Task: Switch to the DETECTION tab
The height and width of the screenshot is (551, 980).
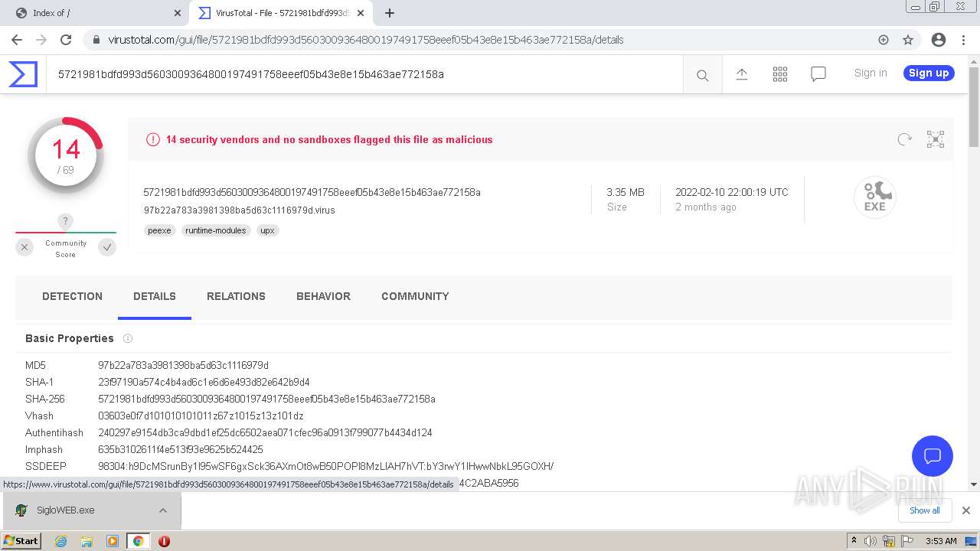Action: point(72,296)
